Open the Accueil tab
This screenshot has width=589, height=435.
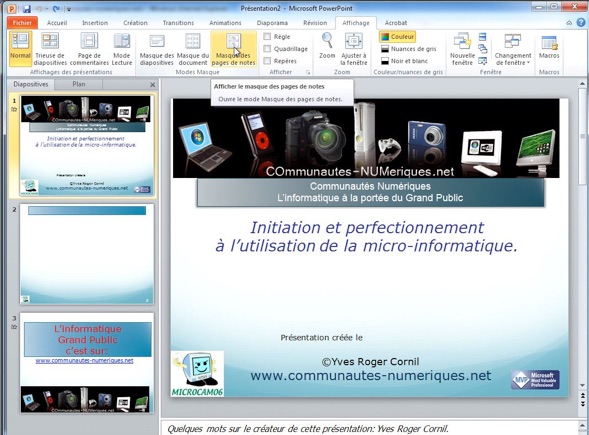(x=57, y=23)
